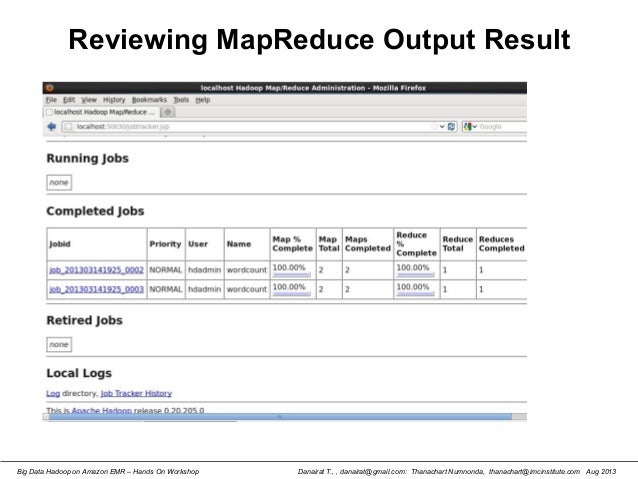Open the Job Tracker History link
The image size is (638, 479).
[136, 393]
